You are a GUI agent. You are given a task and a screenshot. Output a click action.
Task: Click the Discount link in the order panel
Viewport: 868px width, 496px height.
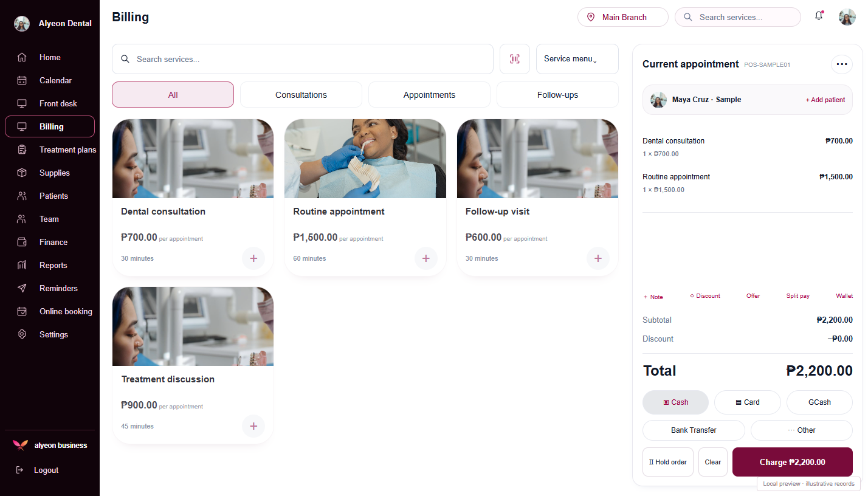705,296
